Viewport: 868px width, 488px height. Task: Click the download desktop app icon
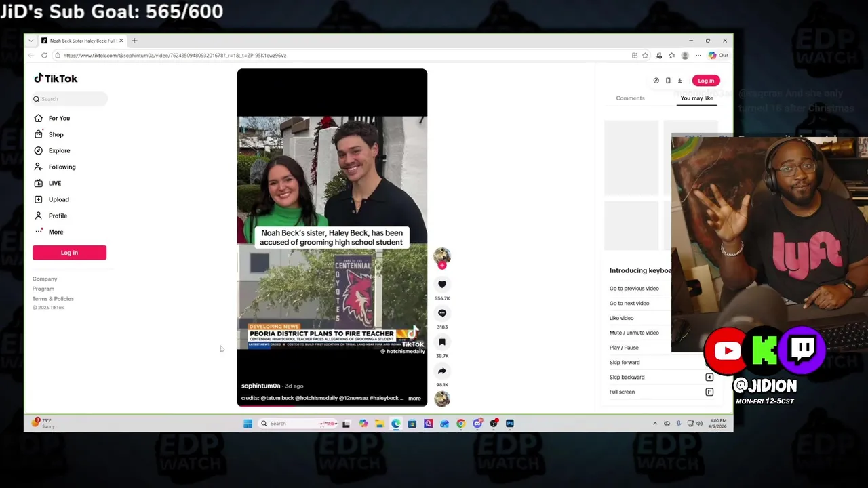(680, 81)
